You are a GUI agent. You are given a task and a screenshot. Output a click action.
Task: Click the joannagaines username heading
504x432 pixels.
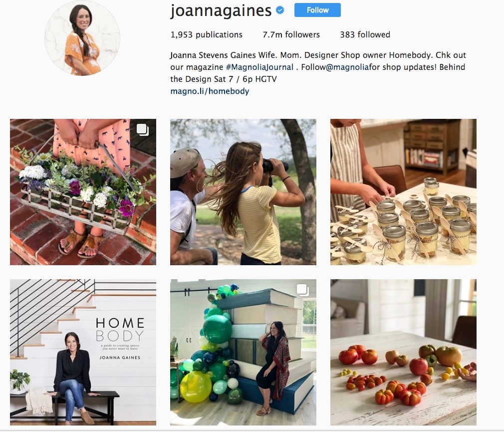tap(221, 10)
